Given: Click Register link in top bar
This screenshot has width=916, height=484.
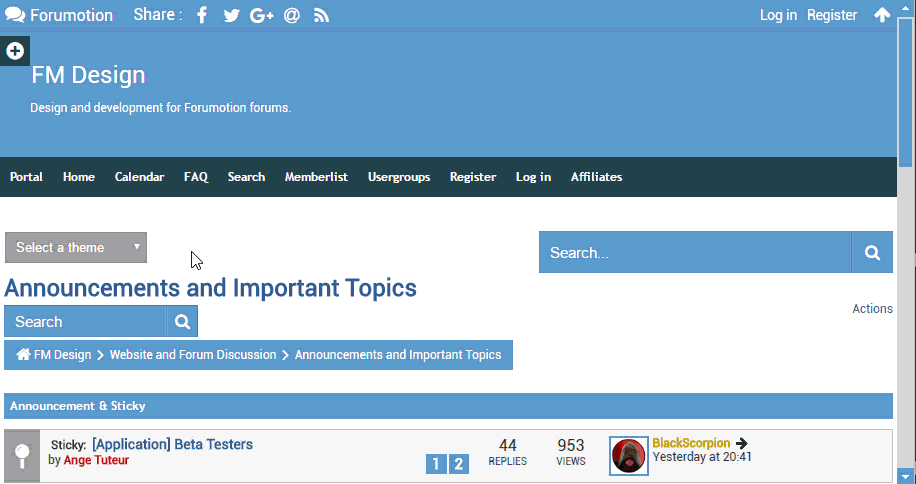Looking at the screenshot, I should [x=832, y=15].
